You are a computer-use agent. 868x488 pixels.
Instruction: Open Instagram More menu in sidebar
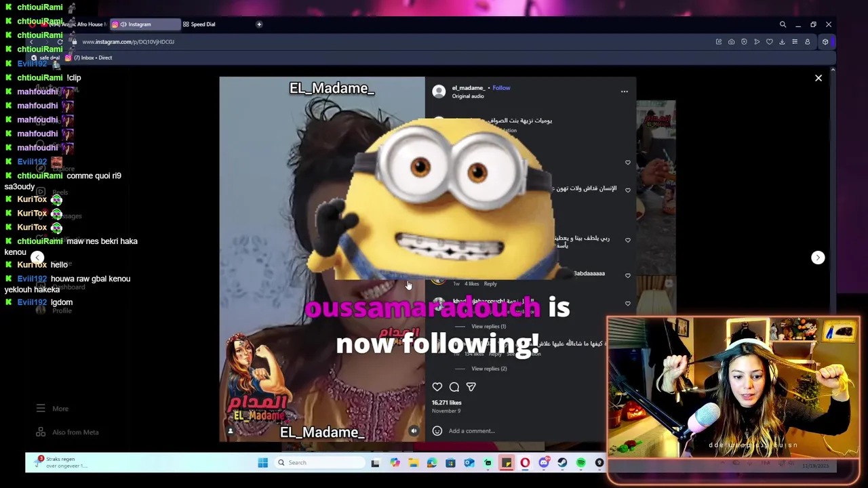point(53,409)
